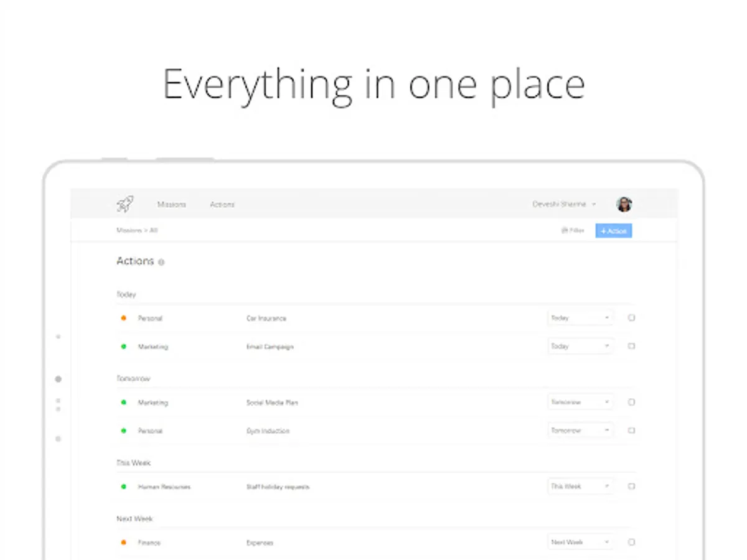Screen dimensions: 747x560
Task: Click the Today section heading
Action: coord(126,294)
